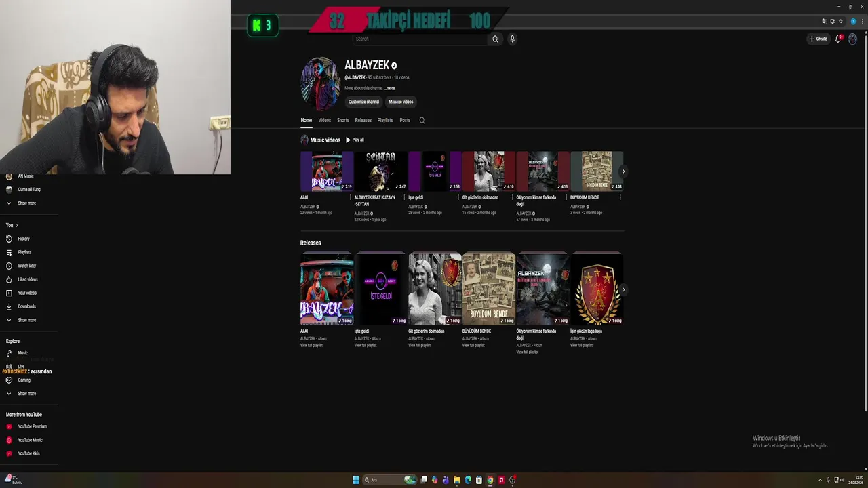Switch to the Videos tab

point(325,120)
